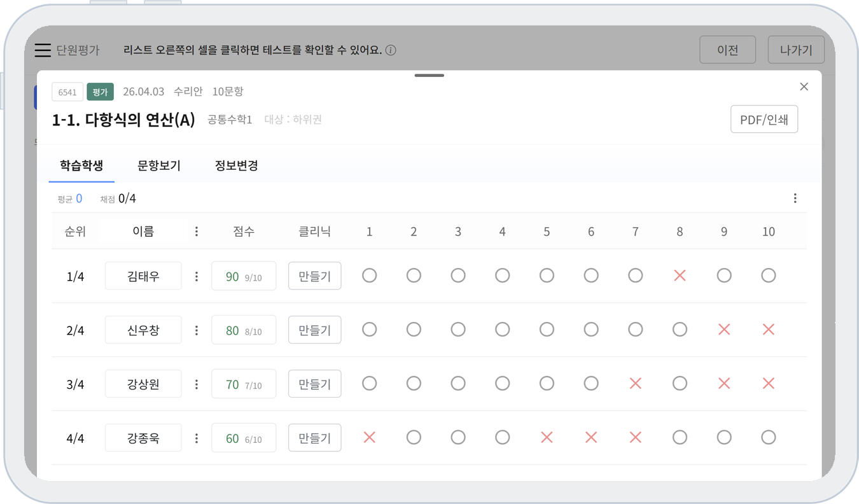Open the more options menu beside 김태우
Viewport: 859px width, 504px height.
click(197, 276)
